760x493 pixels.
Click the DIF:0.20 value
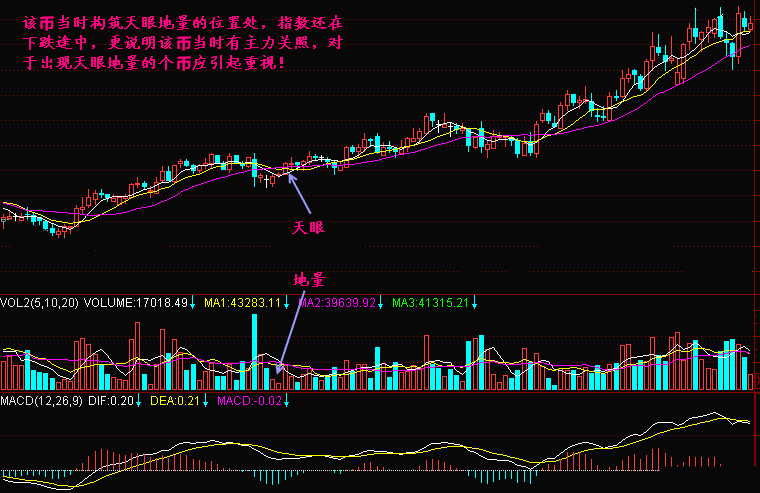coord(111,401)
